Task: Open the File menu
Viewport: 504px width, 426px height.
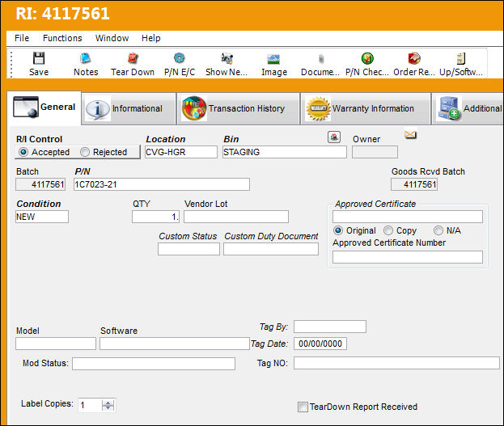Action: coord(22,38)
